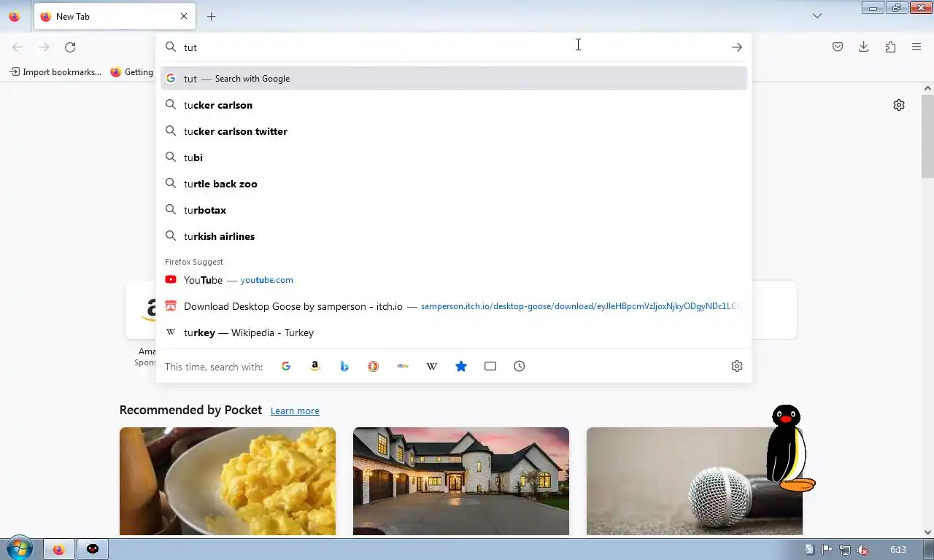Search this time with eBay icon
The height and width of the screenshot is (560, 934).
coord(403,366)
